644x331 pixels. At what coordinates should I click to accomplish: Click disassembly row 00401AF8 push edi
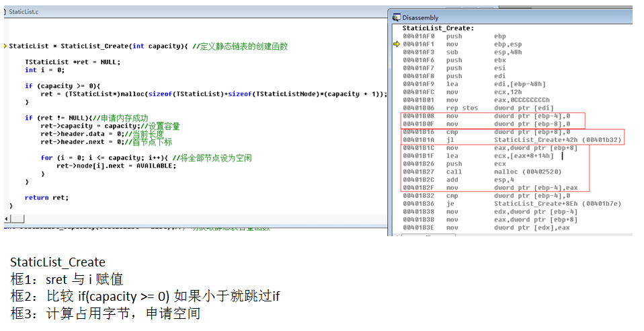pos(454,76)
